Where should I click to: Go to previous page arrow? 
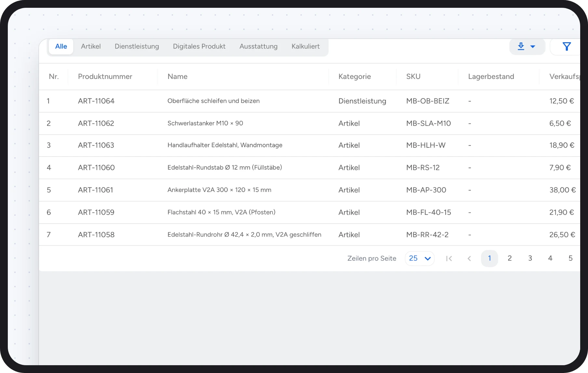(x=469, y=259)
